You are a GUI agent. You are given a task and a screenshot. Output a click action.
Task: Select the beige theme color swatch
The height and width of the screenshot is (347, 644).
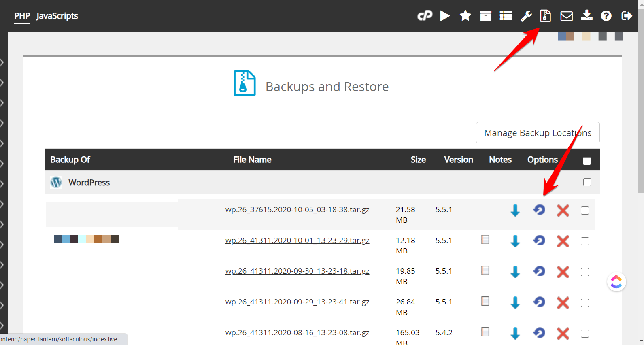click(x=586, y=37)
